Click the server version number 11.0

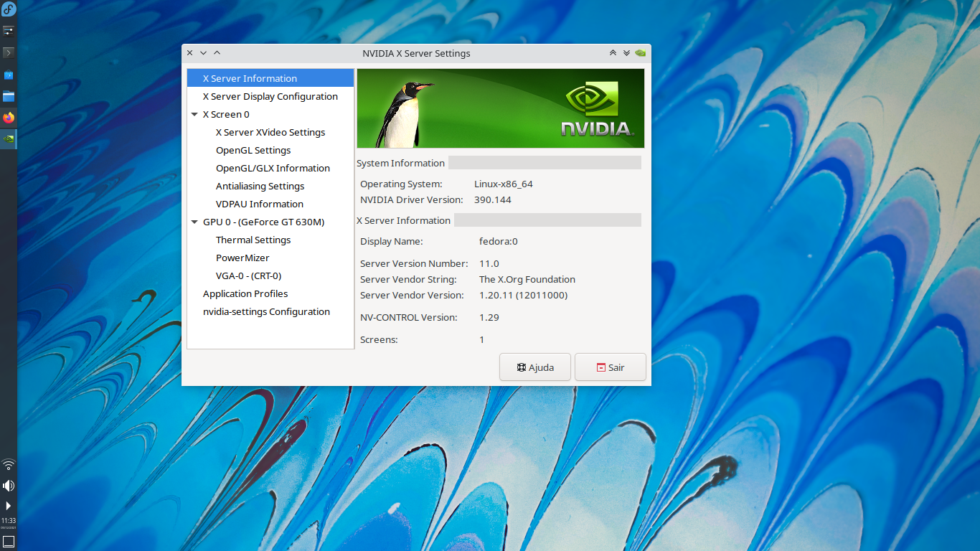coord(489,263)
